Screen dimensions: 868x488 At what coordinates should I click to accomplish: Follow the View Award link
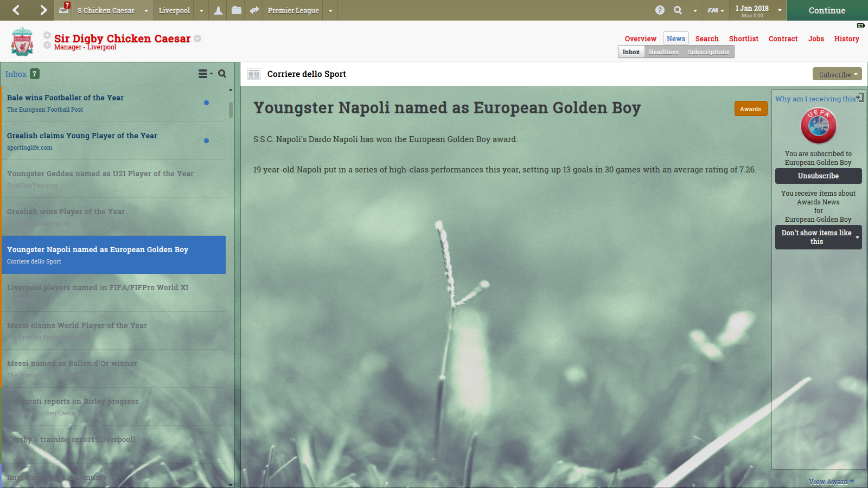(x=831, y=481)
